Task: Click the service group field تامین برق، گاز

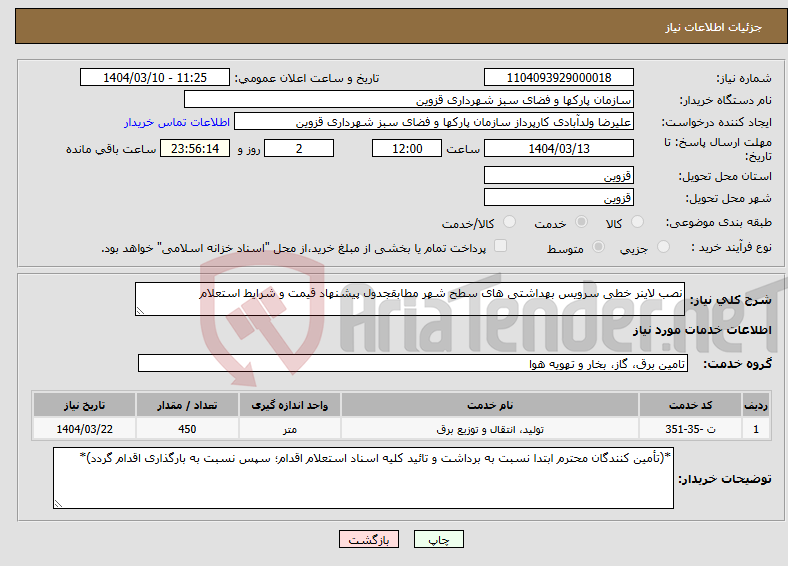Action: coord(413,363)
